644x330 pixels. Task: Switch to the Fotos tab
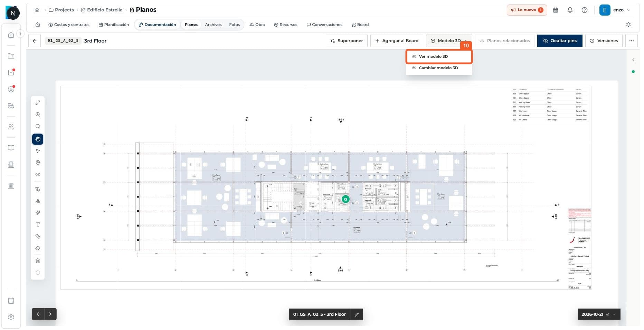click(234, 25)
